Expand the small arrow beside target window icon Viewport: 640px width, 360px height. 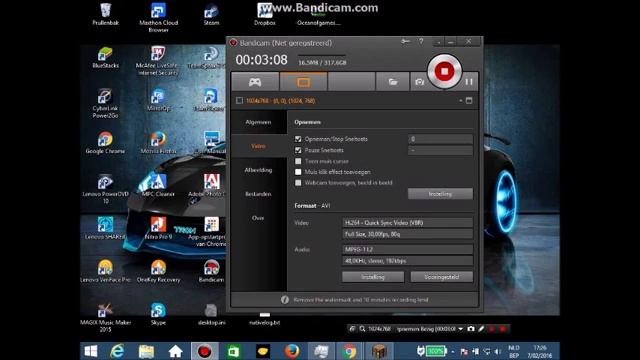(x=460, y=100)
